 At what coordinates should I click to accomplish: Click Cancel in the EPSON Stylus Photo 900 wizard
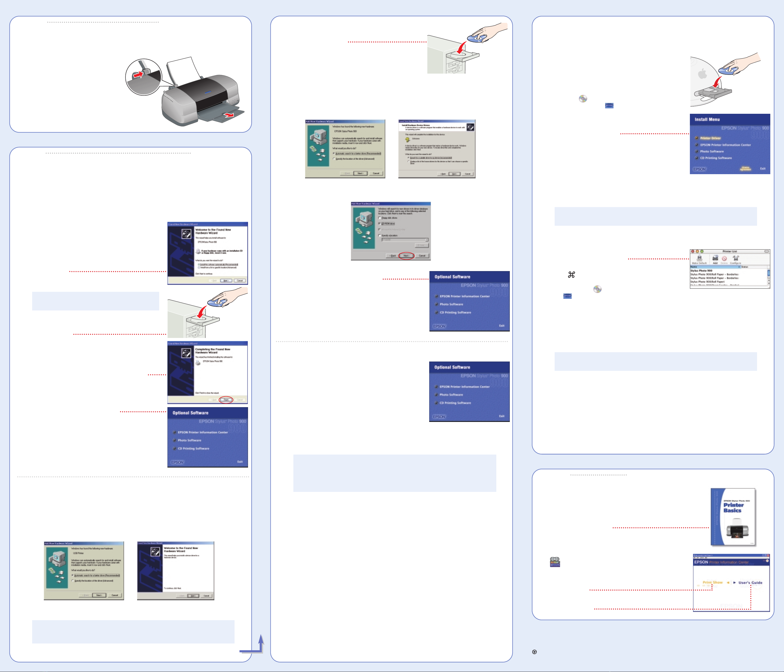[376, 173]
